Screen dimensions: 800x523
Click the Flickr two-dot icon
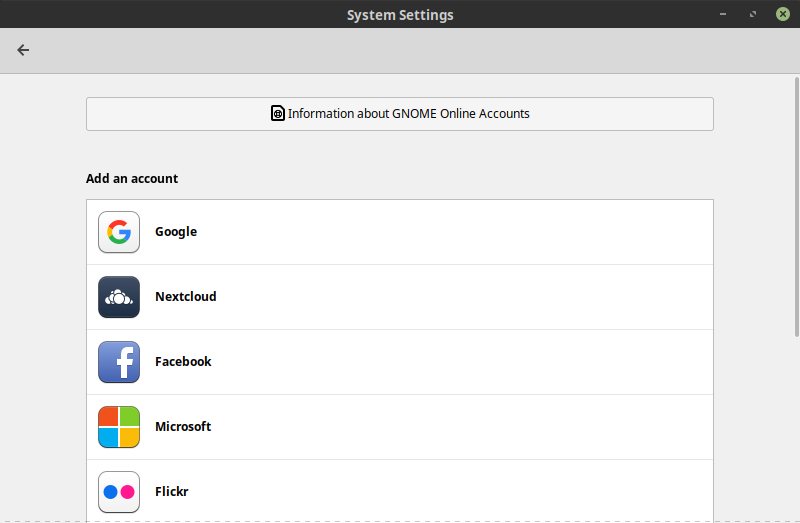119,492
